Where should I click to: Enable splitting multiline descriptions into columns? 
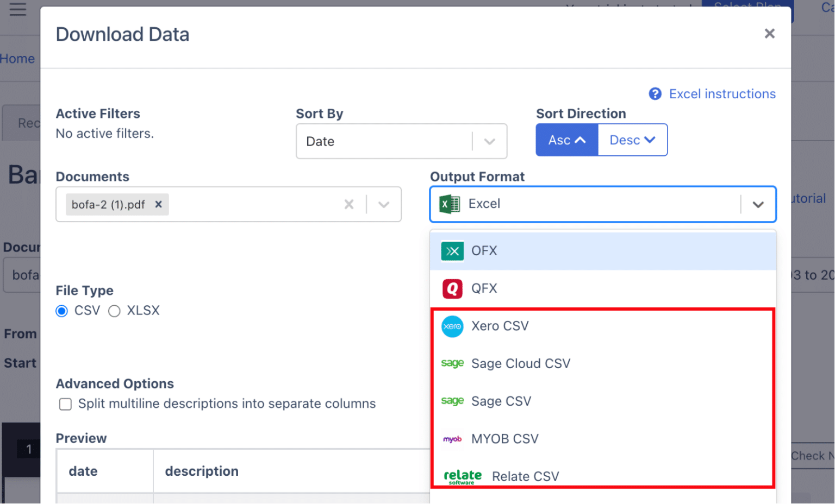click(65, 404)
